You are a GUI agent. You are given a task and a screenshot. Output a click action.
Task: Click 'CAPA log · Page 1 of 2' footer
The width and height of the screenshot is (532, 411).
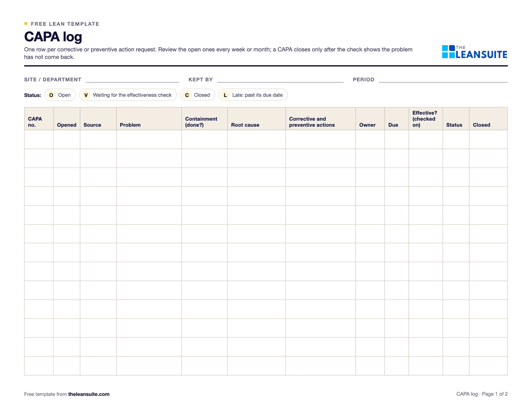(482, 394)
